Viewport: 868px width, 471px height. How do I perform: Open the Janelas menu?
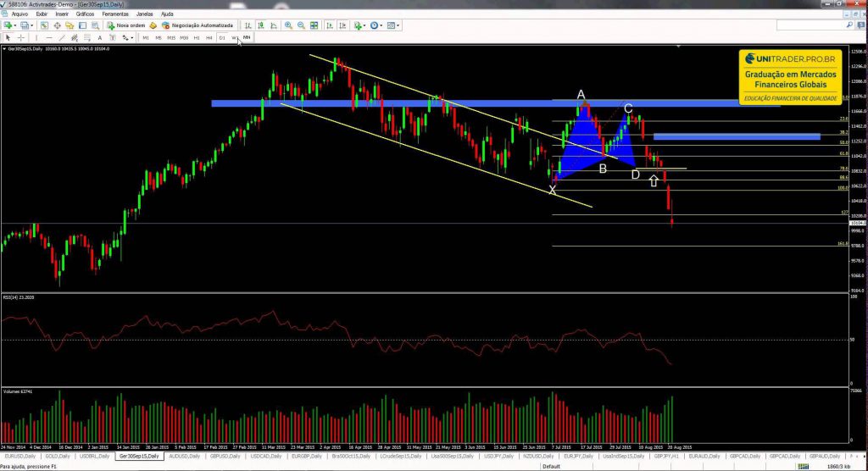coord(144,14)
